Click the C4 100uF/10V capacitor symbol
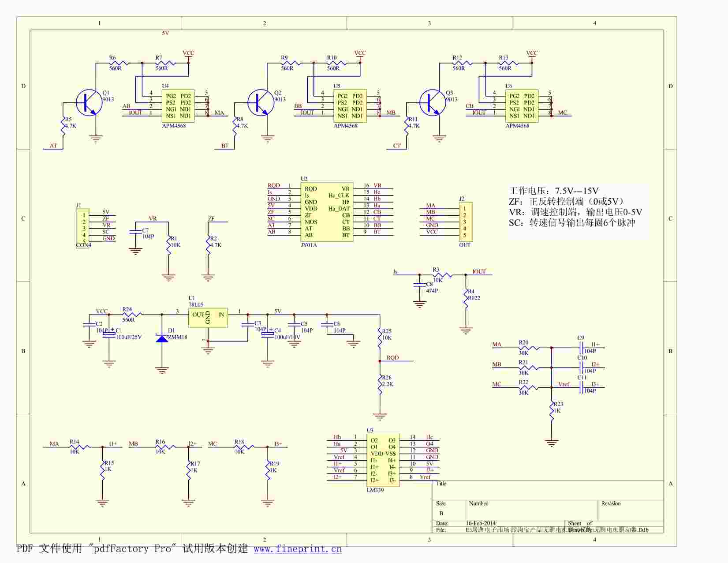The image size is (728, 563). (267, 334)
